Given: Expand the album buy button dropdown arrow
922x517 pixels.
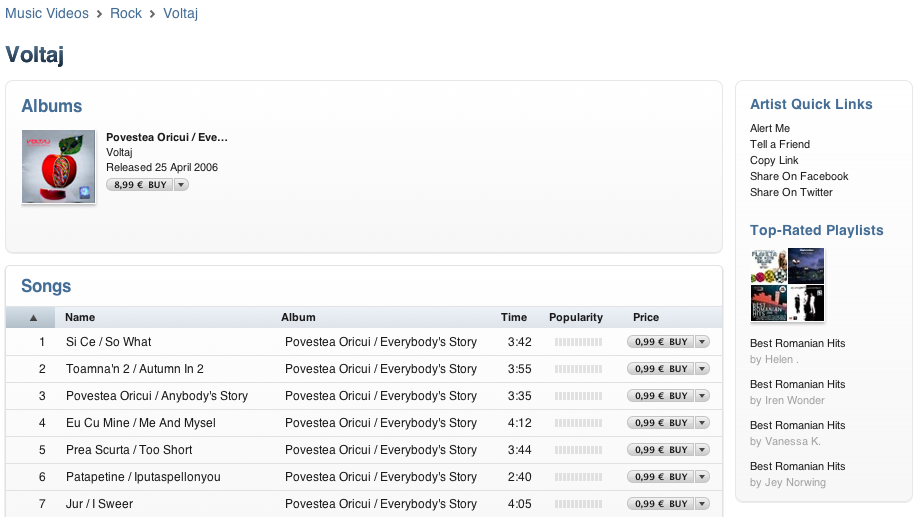Looking at the screenshot, I should [181, 185].
